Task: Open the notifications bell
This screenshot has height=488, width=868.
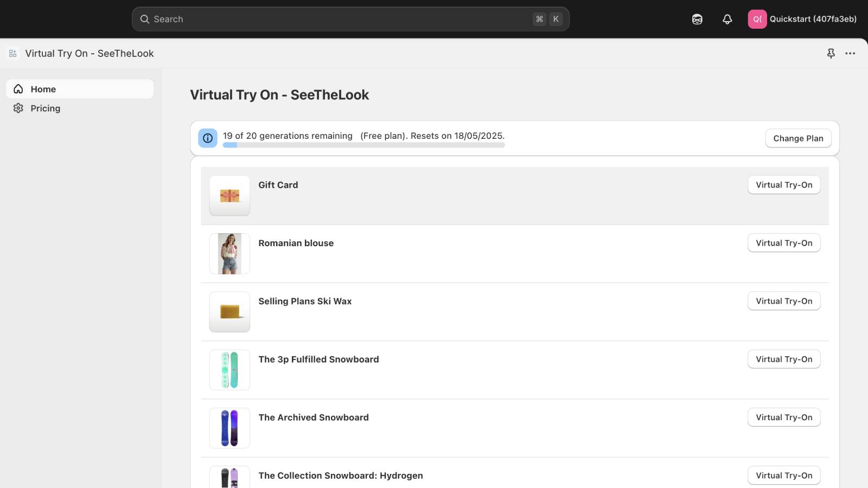Action: point(727,19)
